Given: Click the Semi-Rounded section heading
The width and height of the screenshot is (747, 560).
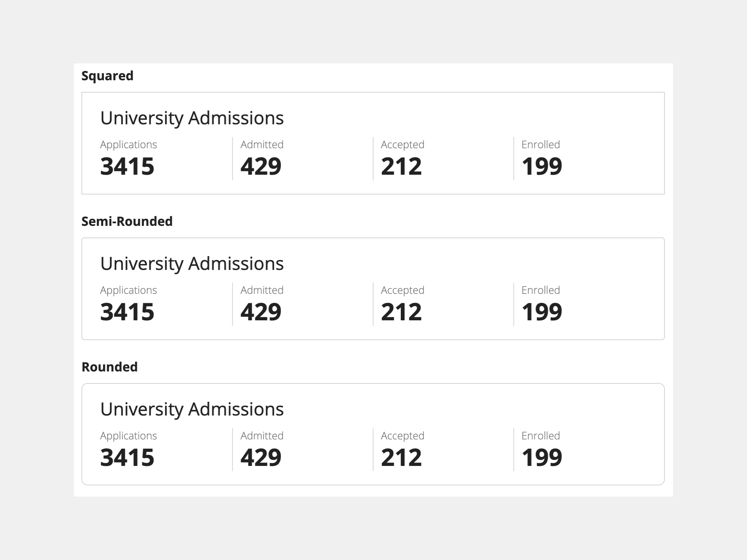Looking at the screenshot, I should pyautogui.click(x=127, y=221).
